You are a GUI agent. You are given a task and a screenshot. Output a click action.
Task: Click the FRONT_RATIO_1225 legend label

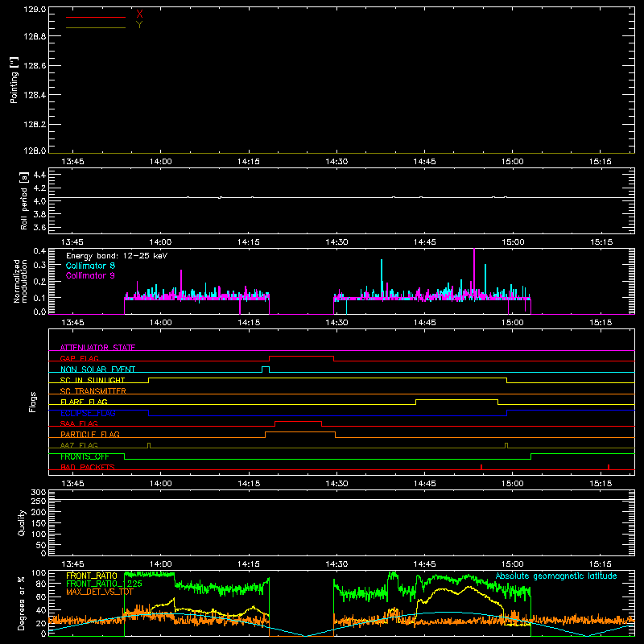click(x=104, y=584)
